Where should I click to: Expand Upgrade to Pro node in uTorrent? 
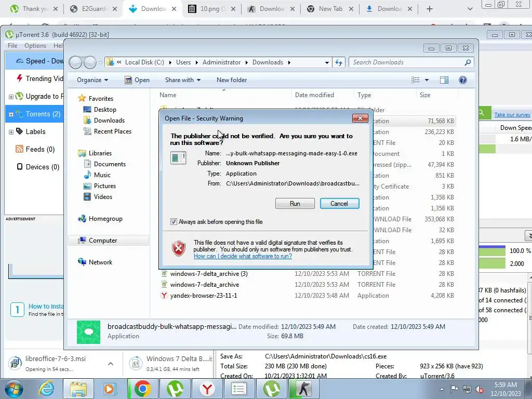(x=11, y=97)
